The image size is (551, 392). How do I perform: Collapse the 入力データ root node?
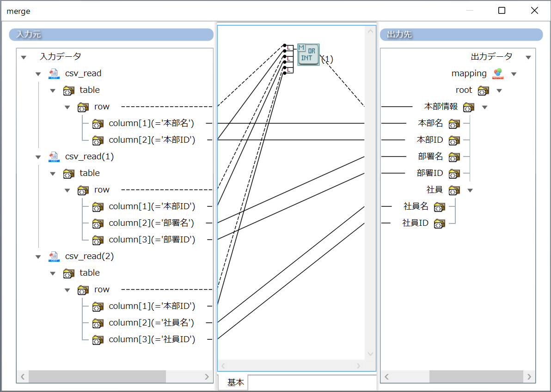pos(24,57)
